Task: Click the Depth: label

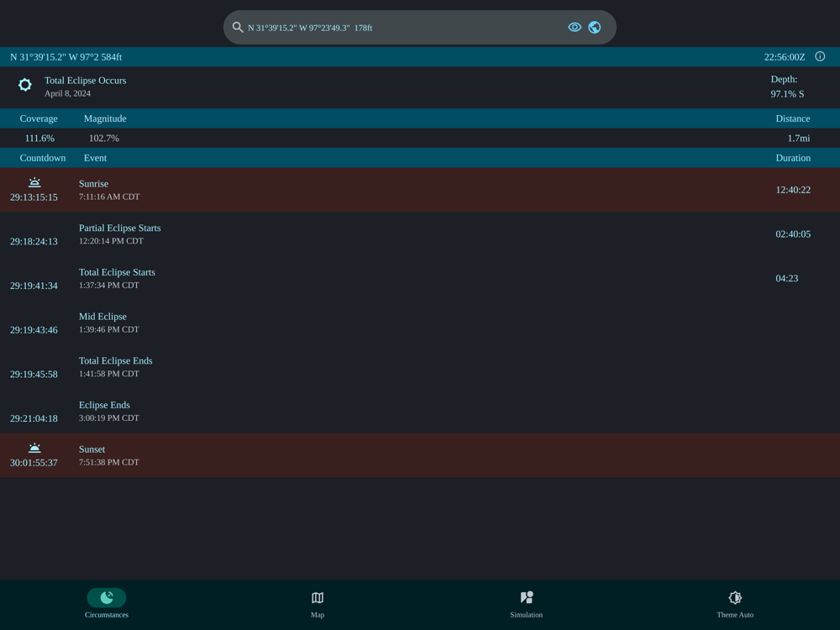Action: pyautogui.click(x=784, y=79)
